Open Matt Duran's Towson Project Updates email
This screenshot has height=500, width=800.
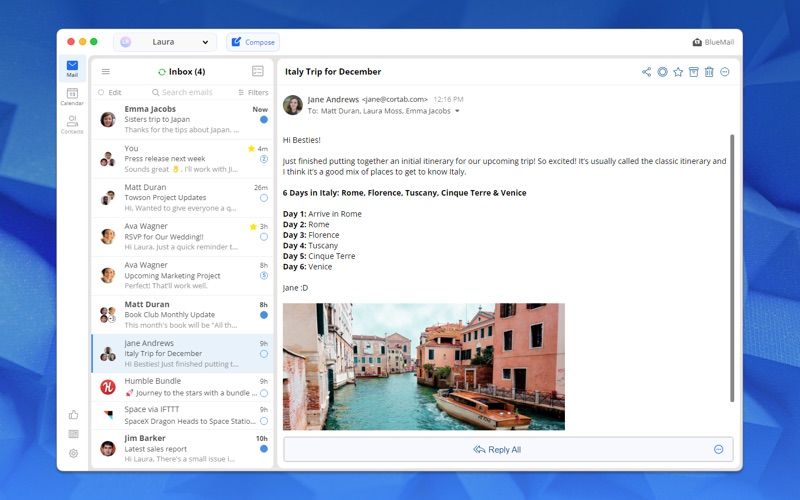tap(183, 197)
